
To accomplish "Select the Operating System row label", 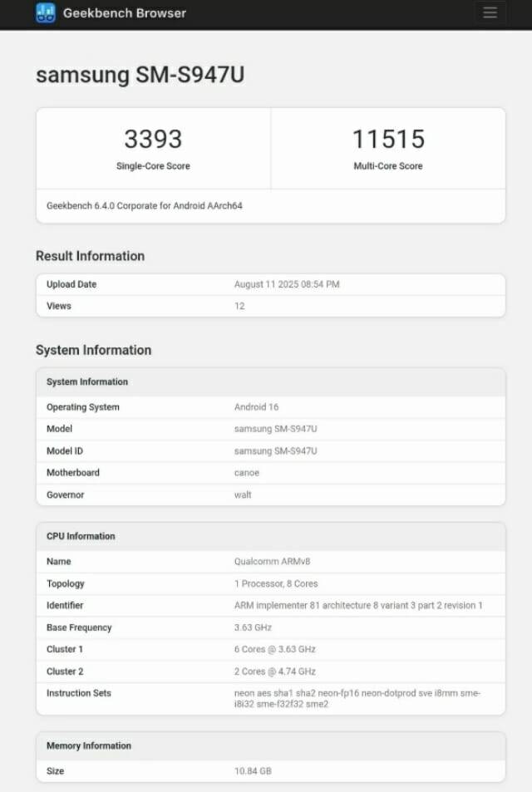I will pos(83,407).
